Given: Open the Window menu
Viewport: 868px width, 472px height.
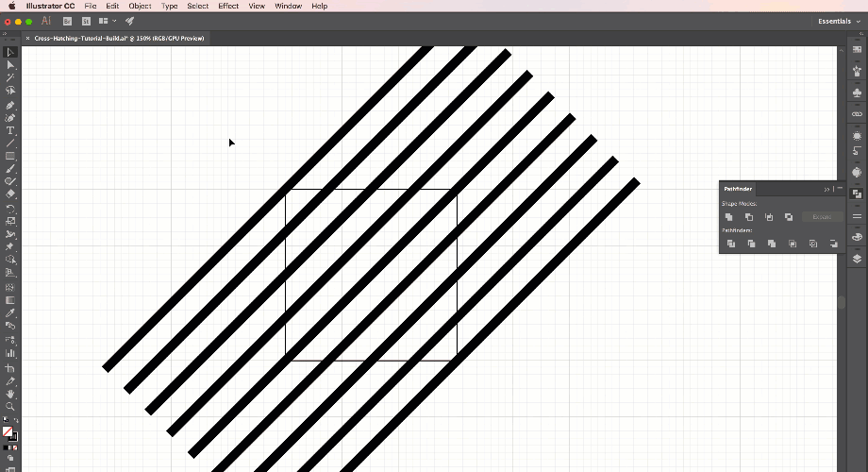Looking at the screenshot, I should click(289, 6).
